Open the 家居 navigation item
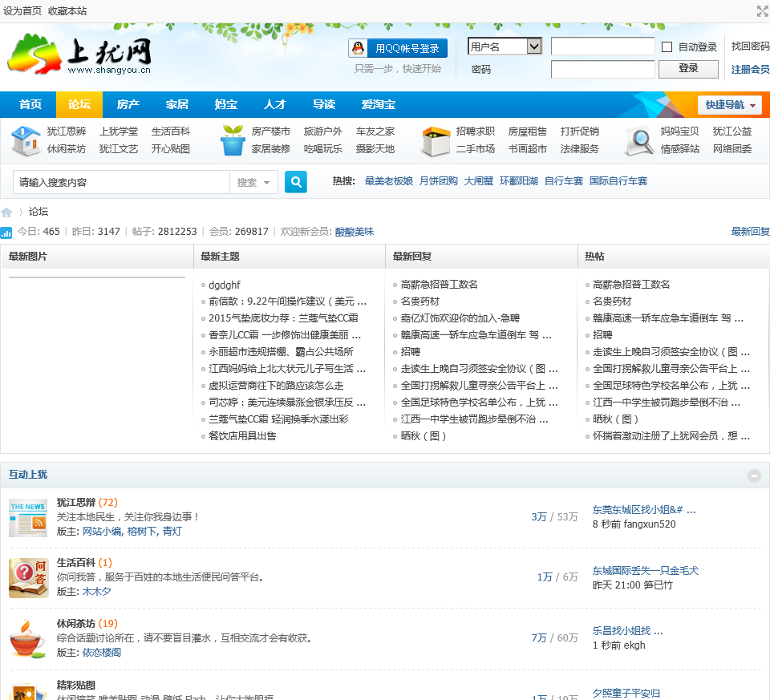 pos(177,104)
